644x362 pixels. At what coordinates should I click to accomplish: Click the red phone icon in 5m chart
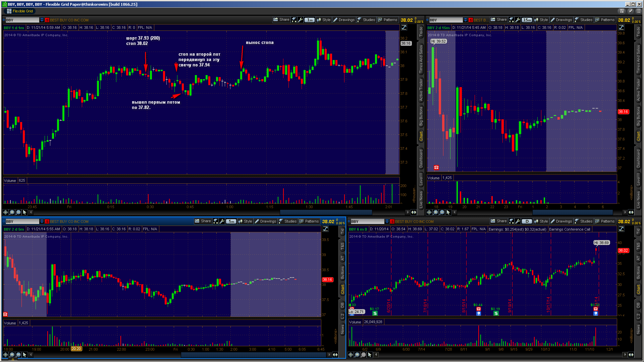[5, 314]
